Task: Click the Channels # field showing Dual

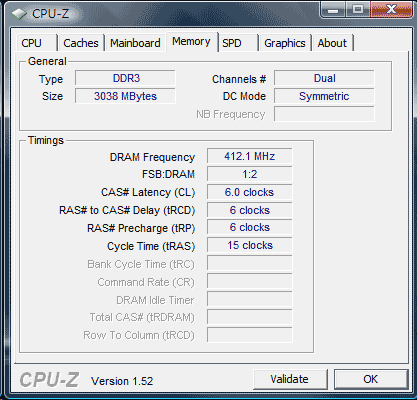Action: (x=324, y=78)
